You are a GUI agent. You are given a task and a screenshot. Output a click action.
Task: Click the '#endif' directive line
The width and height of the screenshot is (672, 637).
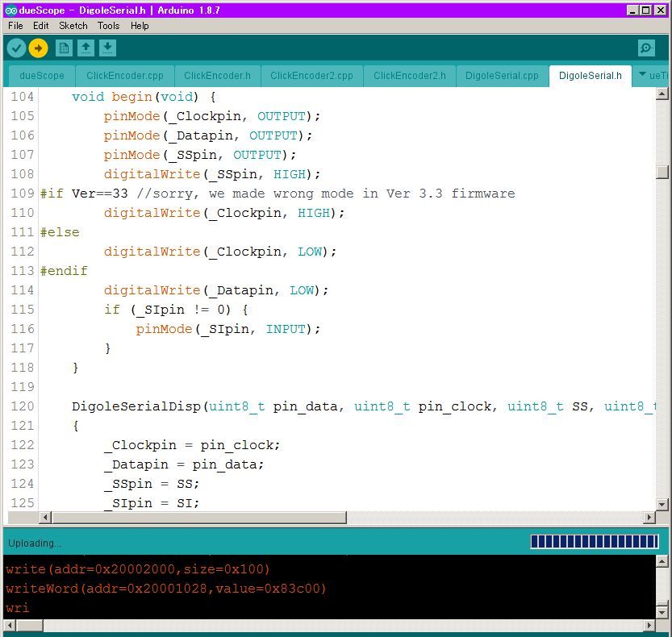64,271
